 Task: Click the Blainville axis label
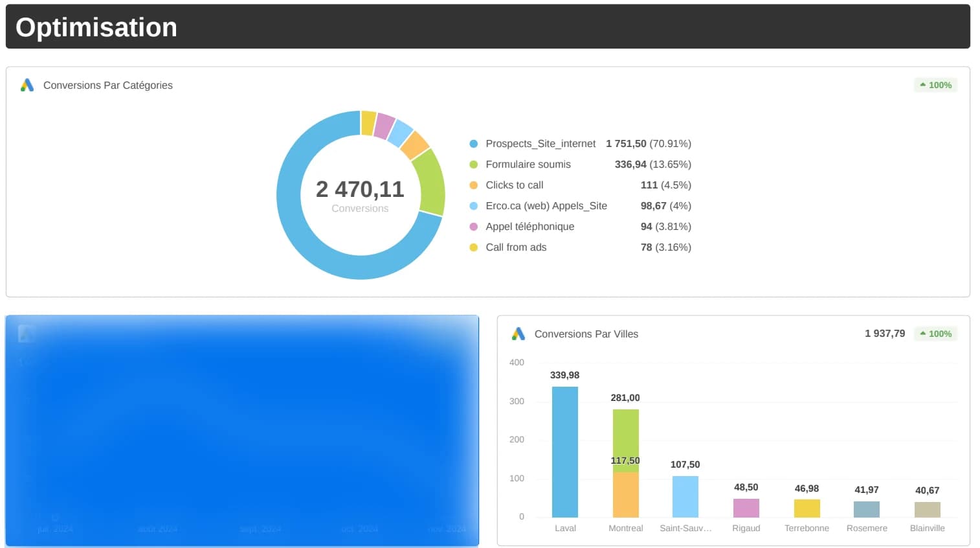coord(928,529)
